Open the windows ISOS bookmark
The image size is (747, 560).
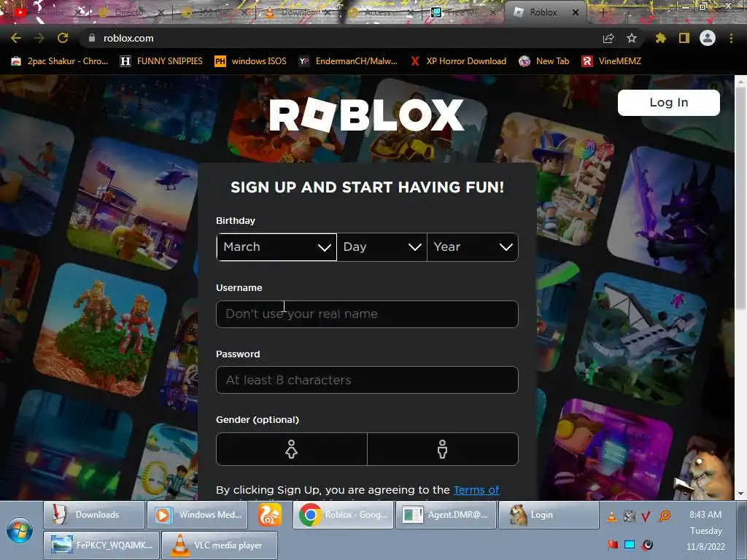251,61
